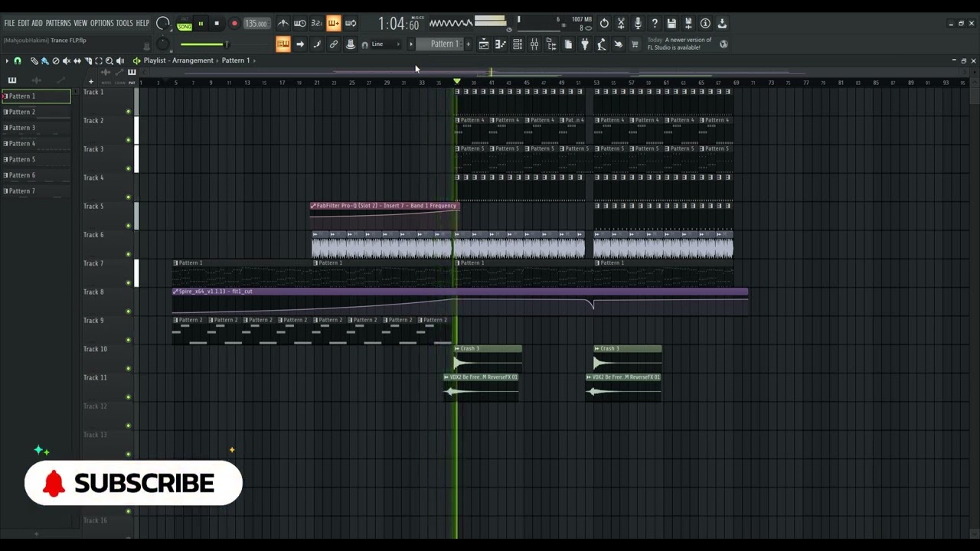Image resolution: width=980 pixels, height=551 pixels.
Task: Open the EDIT menu
Action: 23,24
